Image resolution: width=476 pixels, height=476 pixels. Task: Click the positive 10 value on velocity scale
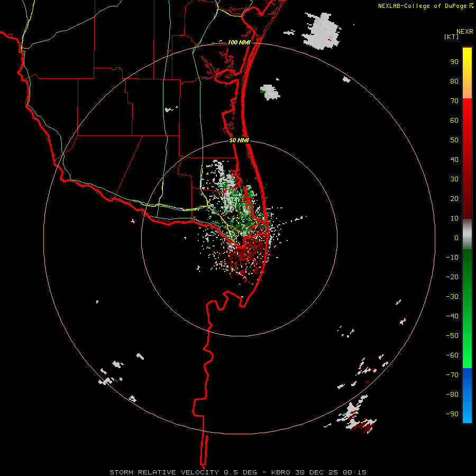[454, 218]
